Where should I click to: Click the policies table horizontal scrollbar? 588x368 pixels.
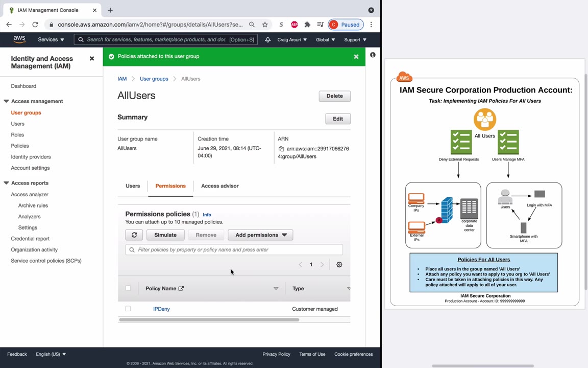tap(209, 320)
